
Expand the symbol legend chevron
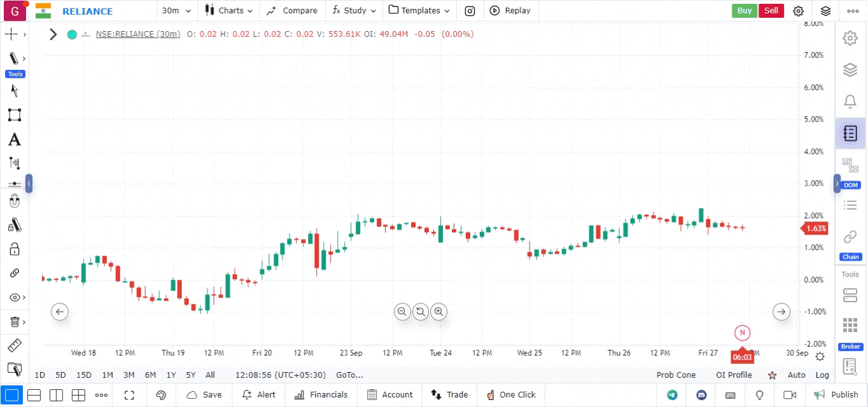coord(53,34)
